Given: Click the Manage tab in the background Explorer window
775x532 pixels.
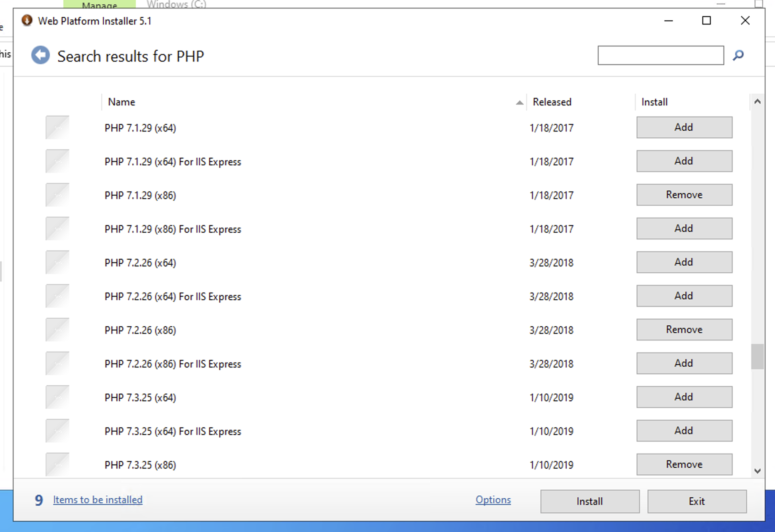Looking at the screenshot, I should (100, 4).
